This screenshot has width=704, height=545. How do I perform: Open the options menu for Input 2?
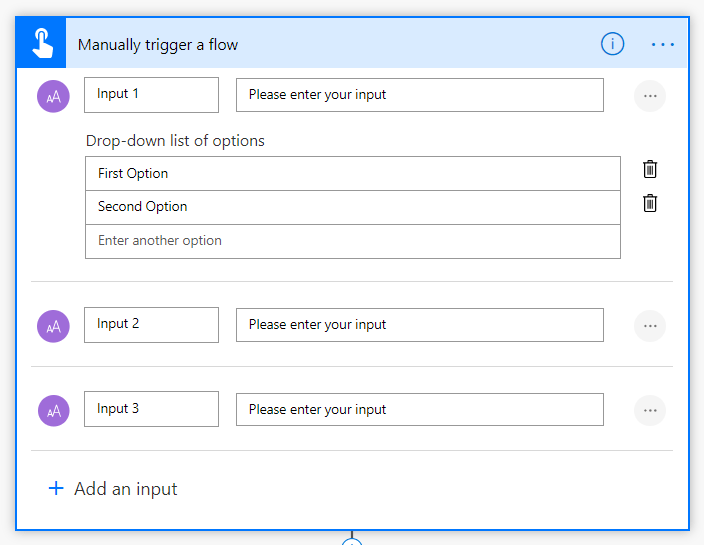click(650, 326)
